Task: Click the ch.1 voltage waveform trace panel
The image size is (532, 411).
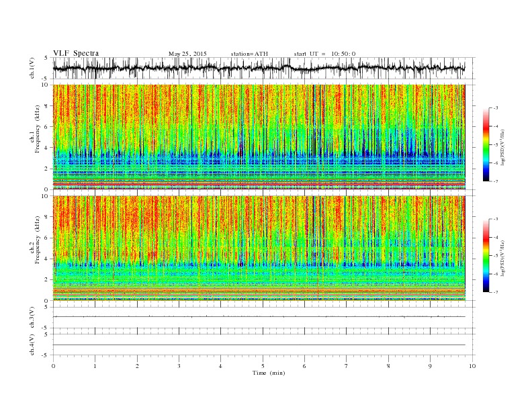Action: (x=264, y=68)
